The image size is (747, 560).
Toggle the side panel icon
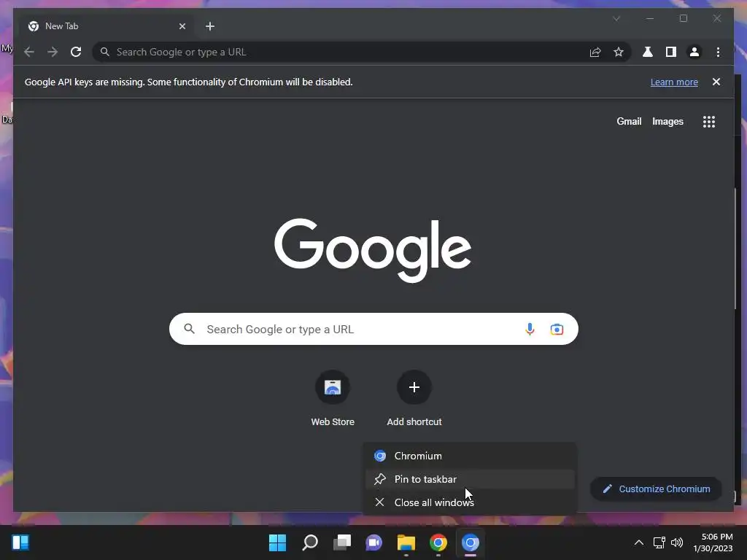(x=671, y=52)
